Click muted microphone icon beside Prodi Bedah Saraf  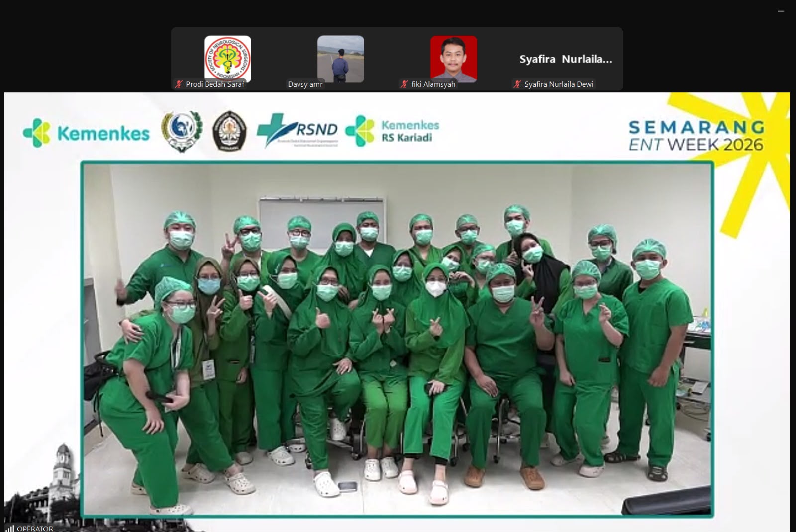(x=179, y=84)
